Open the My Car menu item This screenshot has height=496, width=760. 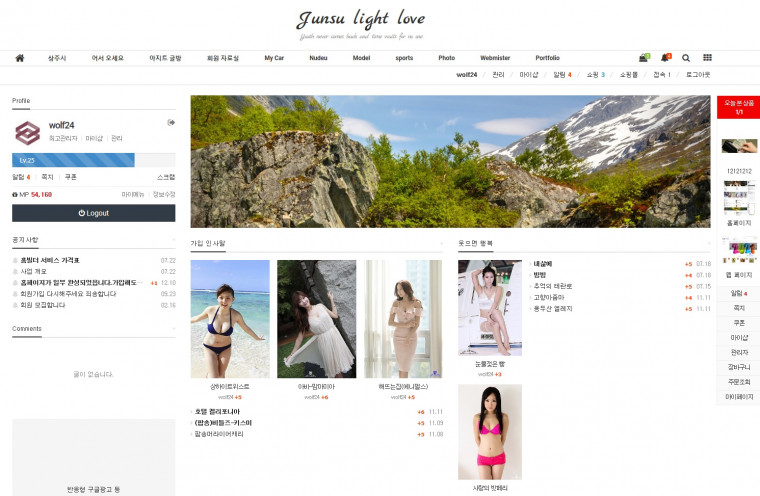click(x=275, y=58)
